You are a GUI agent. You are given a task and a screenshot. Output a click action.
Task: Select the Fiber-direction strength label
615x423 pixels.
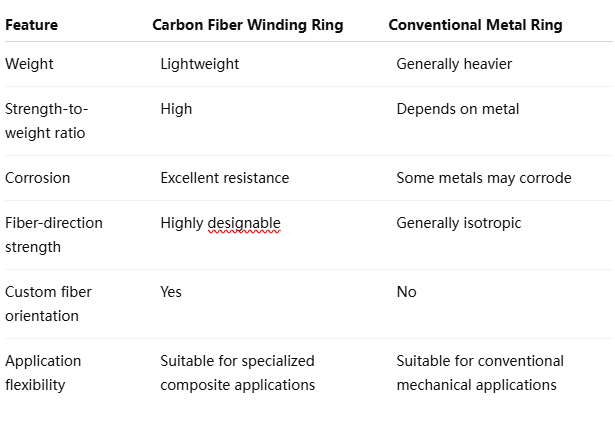tap(54, 235)
